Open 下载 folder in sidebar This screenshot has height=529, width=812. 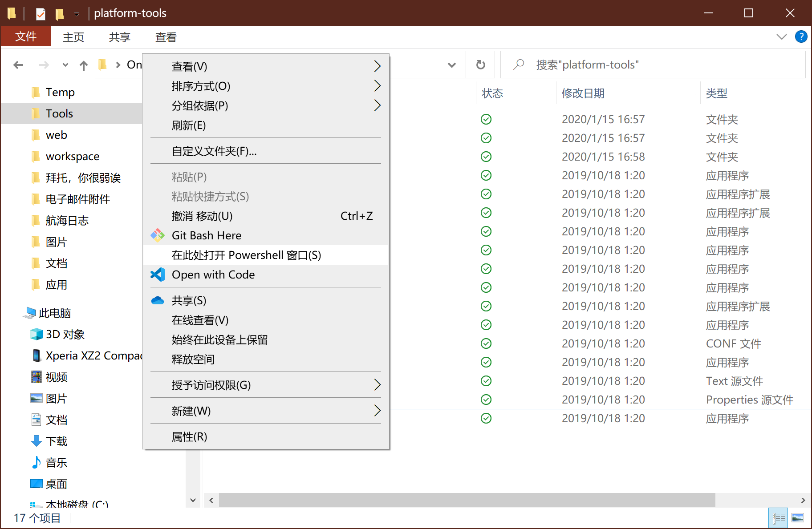click(50, 441)
